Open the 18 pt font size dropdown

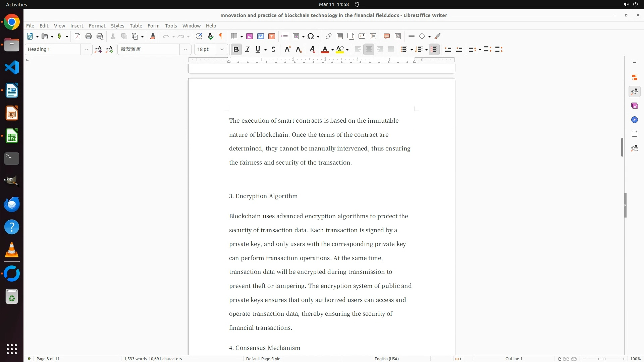pos(222,49)
